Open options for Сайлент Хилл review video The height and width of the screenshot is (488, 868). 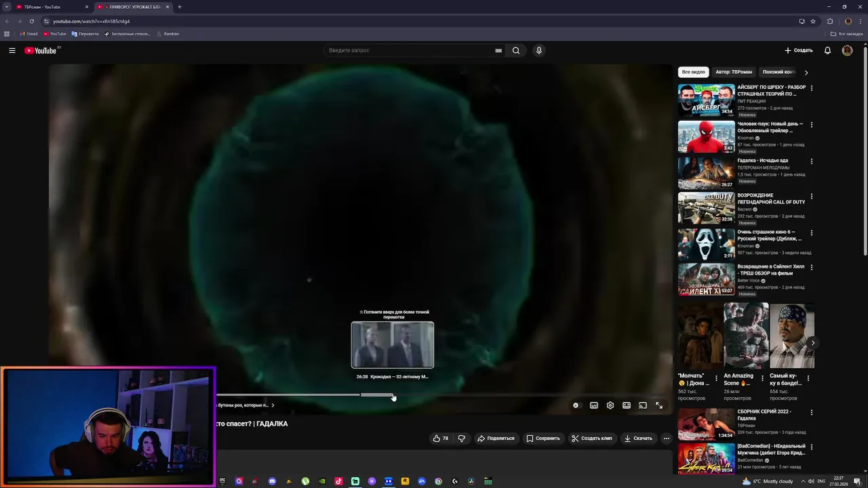[812, 267]
